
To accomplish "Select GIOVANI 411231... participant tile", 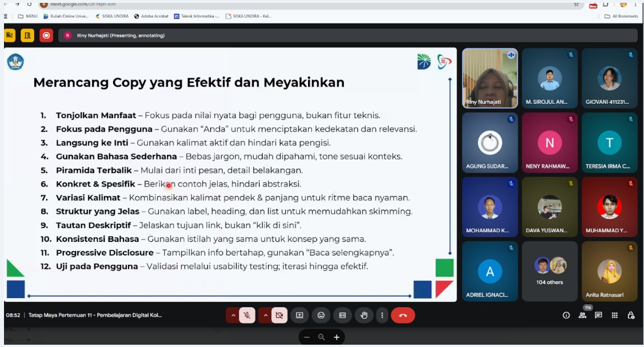I will click(x=610, y=78).
